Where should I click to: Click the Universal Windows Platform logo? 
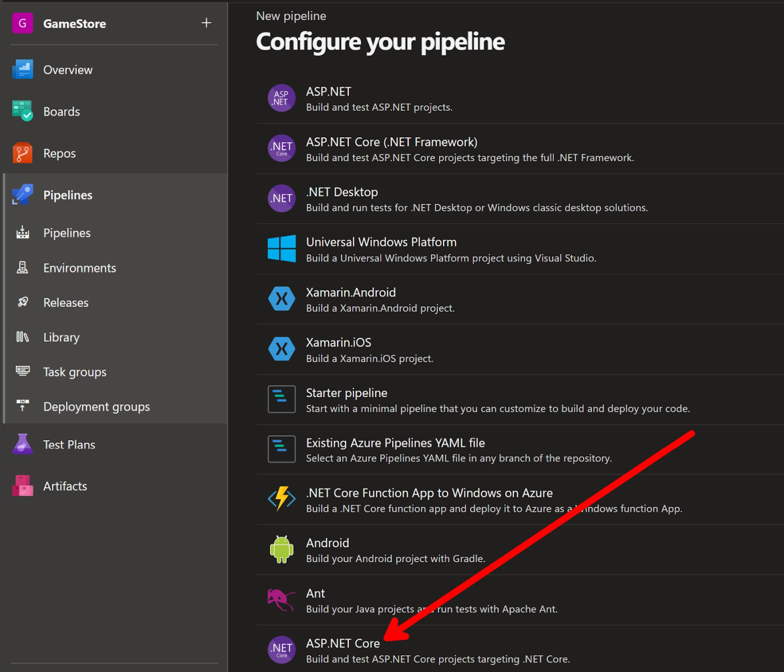[x=282, y=249]
